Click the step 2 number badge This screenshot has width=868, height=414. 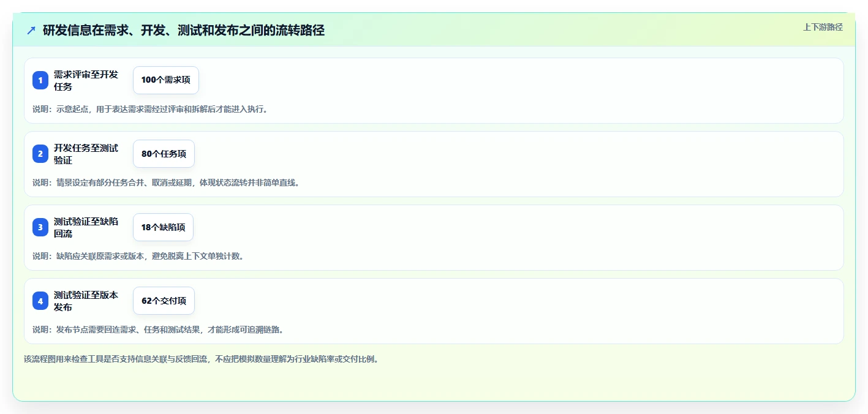pyautogui.click(x=40, y=154)
